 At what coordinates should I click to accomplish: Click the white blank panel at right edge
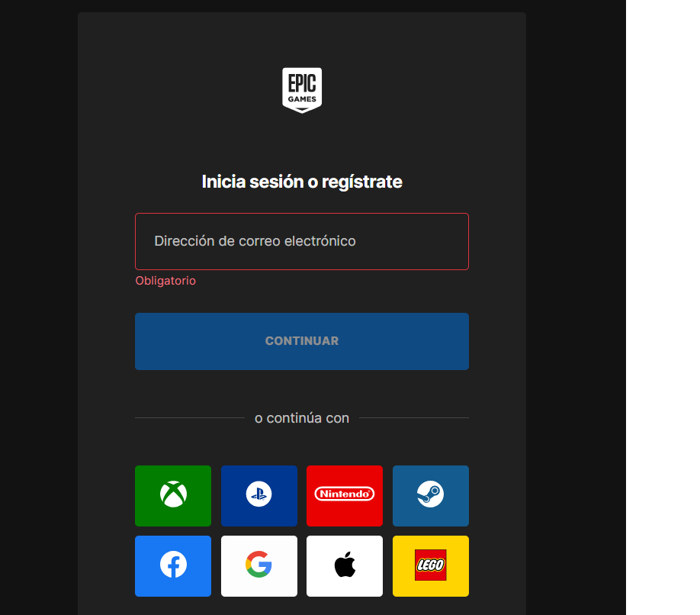(663, 307)
